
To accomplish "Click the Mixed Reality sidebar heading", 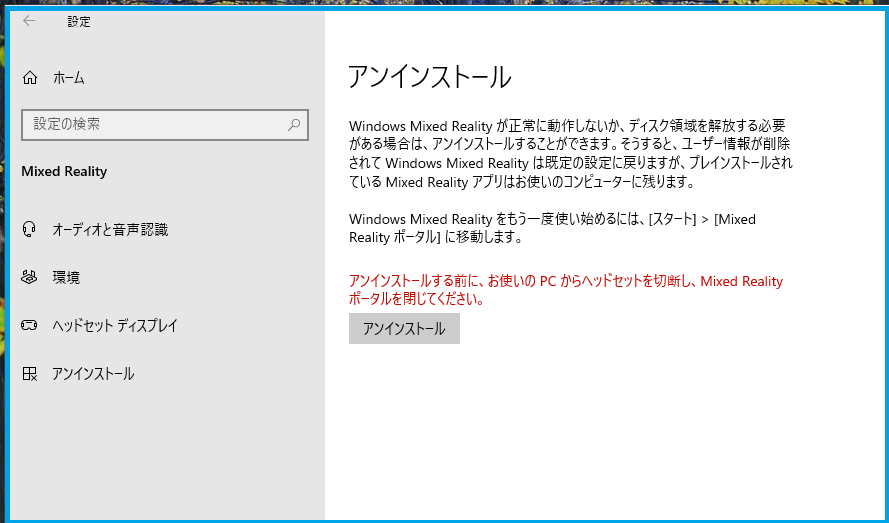I will coord(64,171).
